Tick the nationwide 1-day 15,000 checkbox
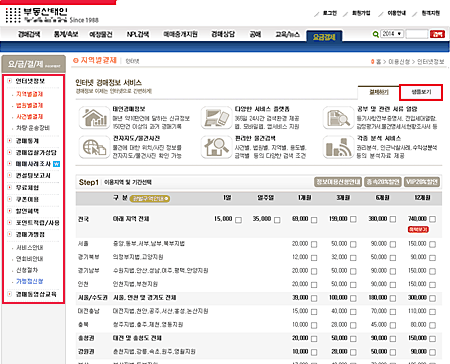 click(238, 220)
